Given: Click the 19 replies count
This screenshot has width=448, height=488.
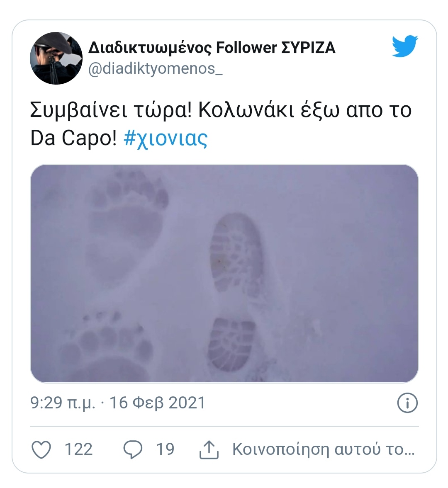Looking at the screenshot, I should point(165,449).
